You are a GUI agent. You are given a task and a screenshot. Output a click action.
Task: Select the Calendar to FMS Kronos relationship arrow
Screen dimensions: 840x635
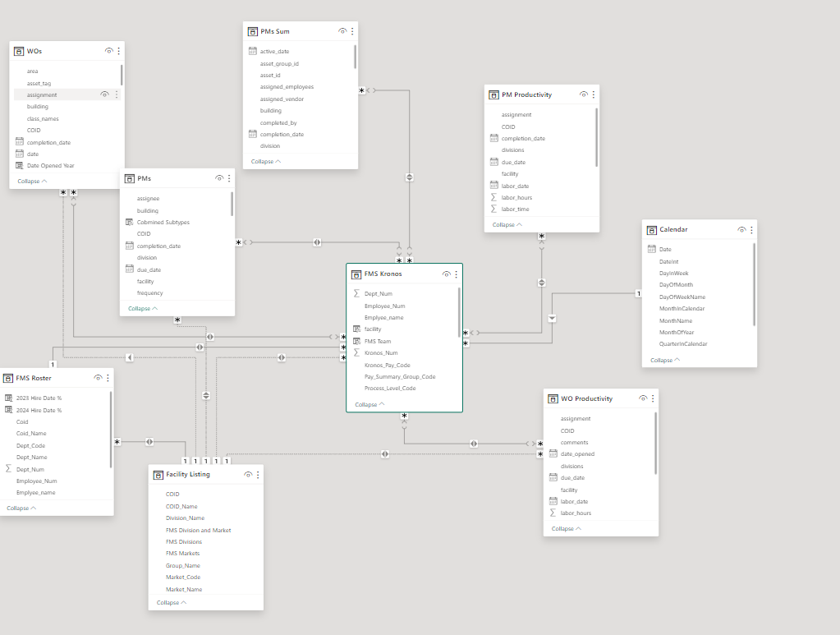pyautogui.click(x=552, y=318)
